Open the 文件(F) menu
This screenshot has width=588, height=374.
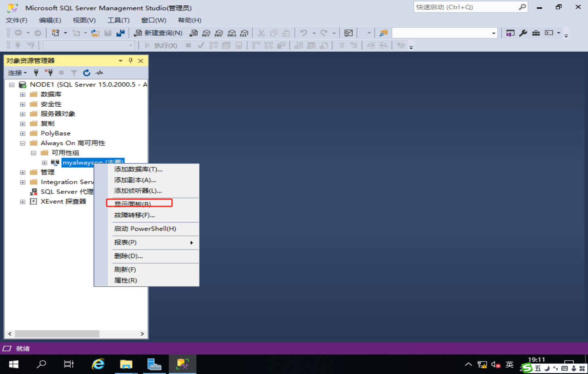point(17,20)
